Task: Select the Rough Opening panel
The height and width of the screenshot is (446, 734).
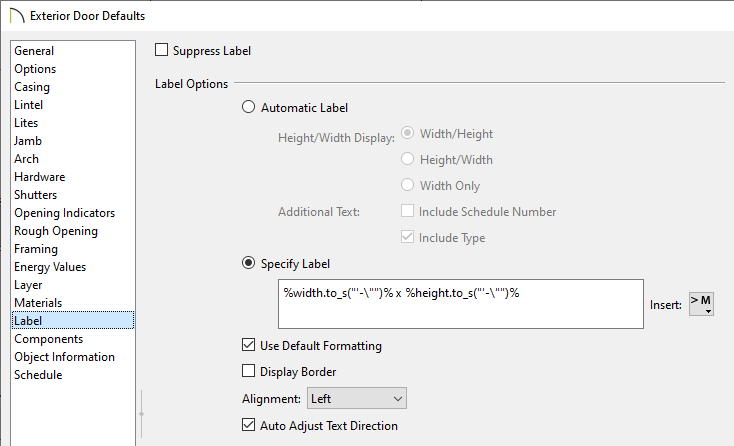Action: (56, 231)
